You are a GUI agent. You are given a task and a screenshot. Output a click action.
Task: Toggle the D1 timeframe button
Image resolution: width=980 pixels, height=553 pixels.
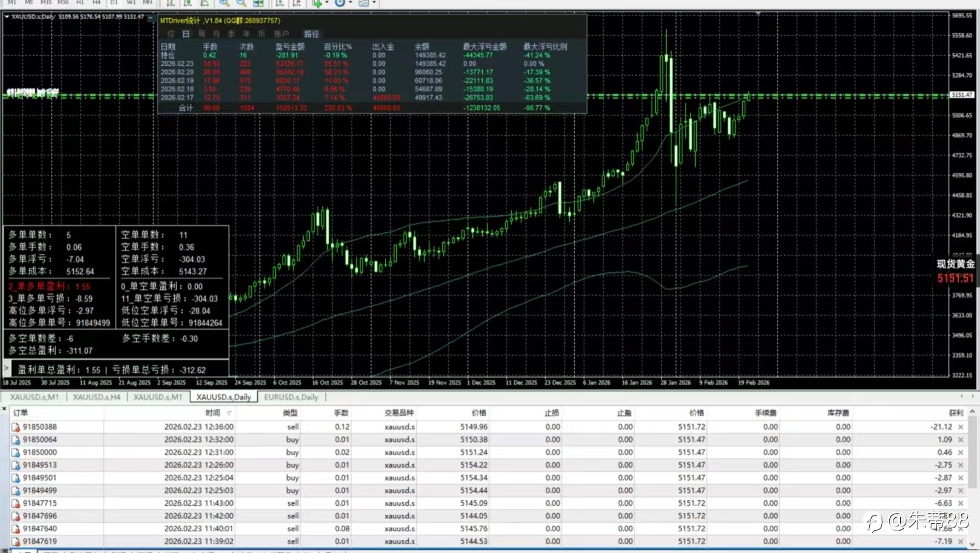pos(114,2)
